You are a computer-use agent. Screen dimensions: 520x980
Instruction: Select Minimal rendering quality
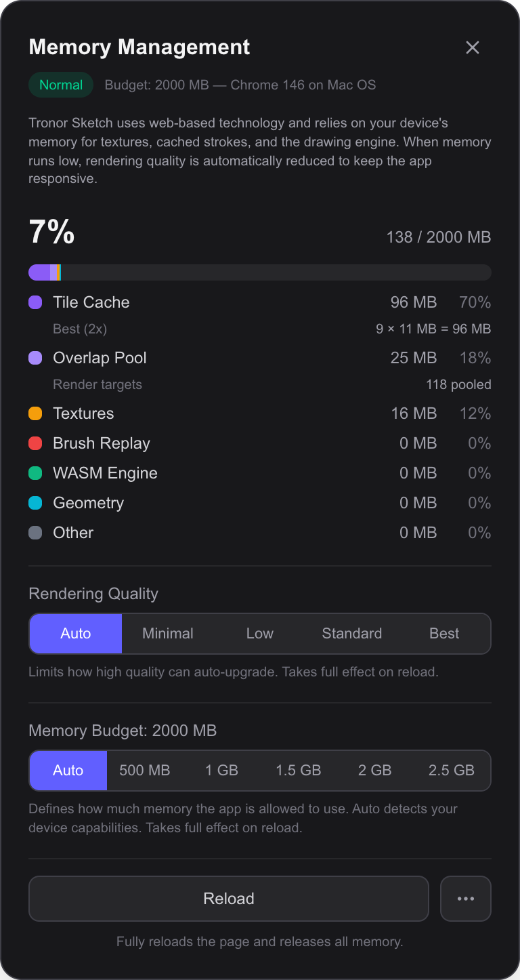coord(167,633)
